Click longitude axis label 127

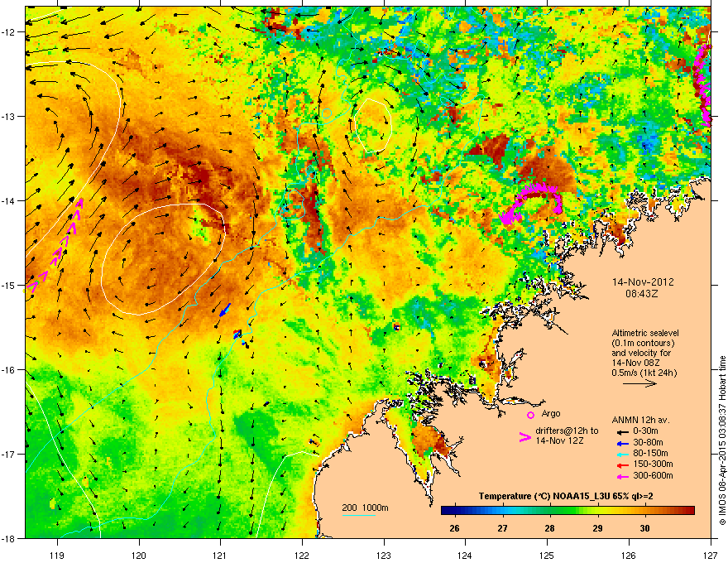click(x=711, y=556)
